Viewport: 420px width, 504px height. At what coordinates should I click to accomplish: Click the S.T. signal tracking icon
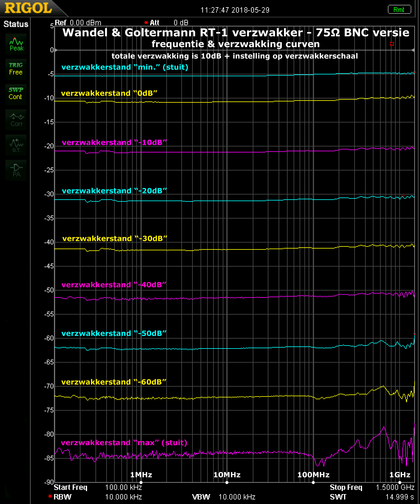tap(16, 145)
